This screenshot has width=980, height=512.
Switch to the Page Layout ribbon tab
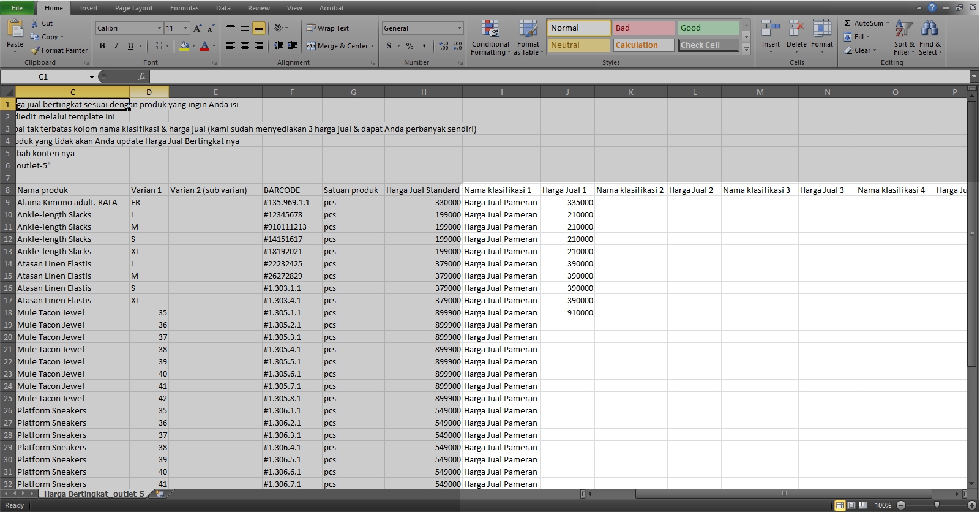coord(133,8)
